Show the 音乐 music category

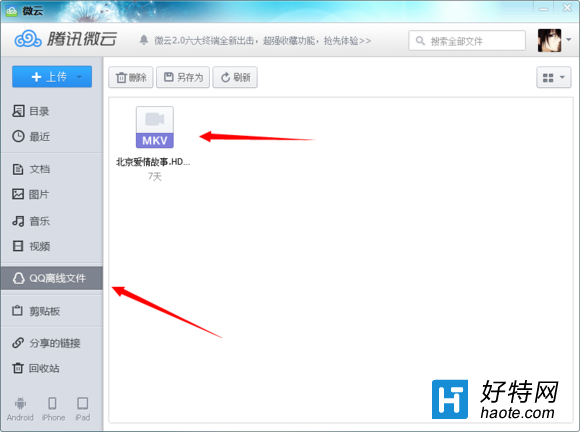(x=51, y=221)
